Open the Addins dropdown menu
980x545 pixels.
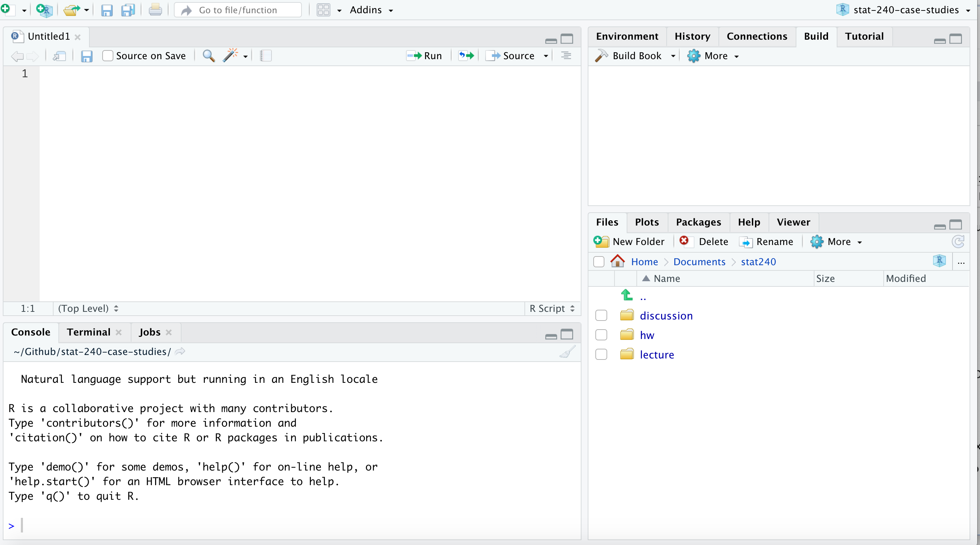(x=371, y=10)
